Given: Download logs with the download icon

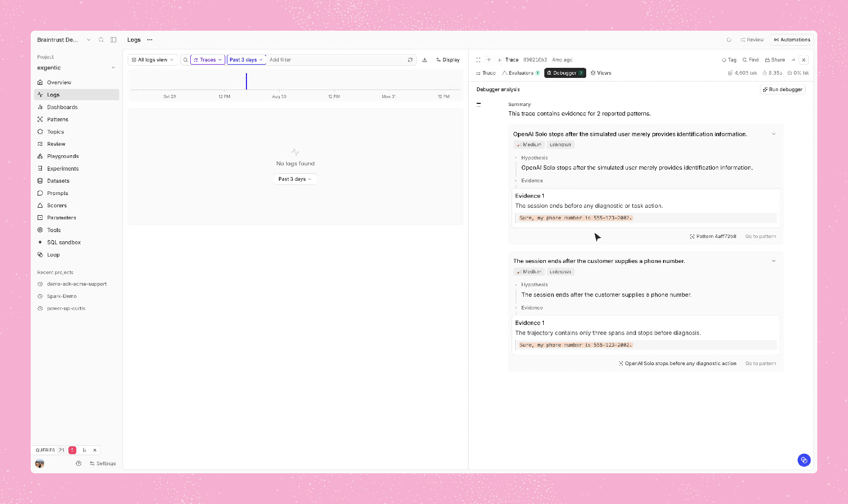Looking at the screenshot, I should 425,60.
